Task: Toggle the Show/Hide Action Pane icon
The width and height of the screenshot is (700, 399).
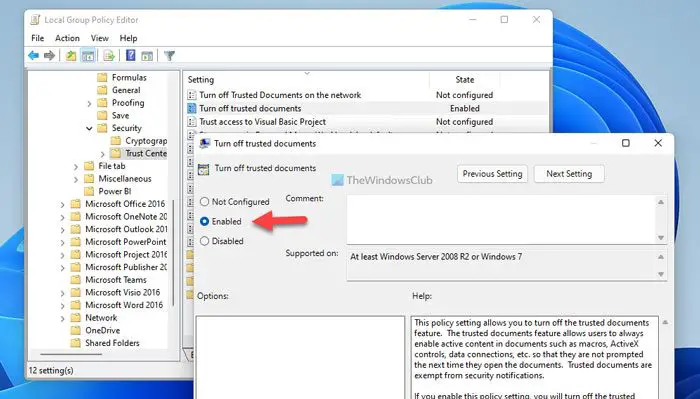Action: (147, 56)
